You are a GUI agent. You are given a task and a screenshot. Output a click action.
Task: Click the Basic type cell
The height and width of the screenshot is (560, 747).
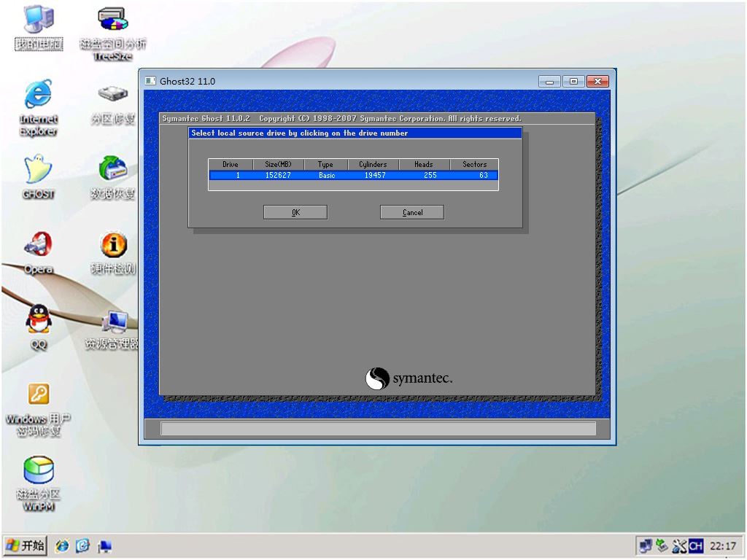(x=327, y=175)
